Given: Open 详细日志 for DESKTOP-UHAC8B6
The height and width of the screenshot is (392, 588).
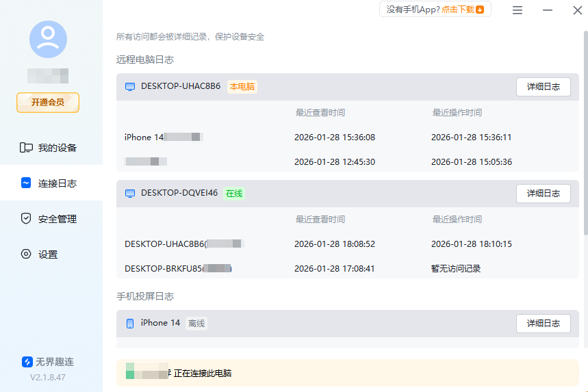Looking at the screenshot, I should click(x=543, y=87).
